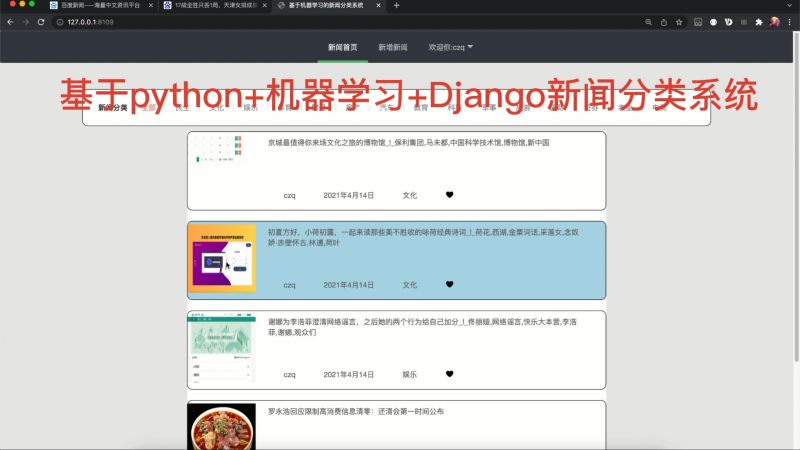Image resolution: width=800 pixels, height=450 pixels.
Task: Click the date 2021年4月14日 on museum card
Action: click(348, 195)
